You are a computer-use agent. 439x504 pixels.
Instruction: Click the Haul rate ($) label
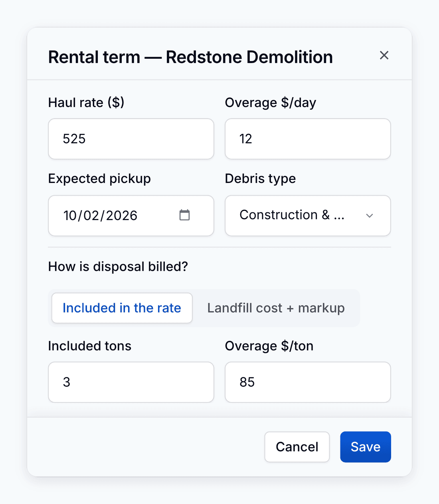pyautogui.click(x=86, y=103)
